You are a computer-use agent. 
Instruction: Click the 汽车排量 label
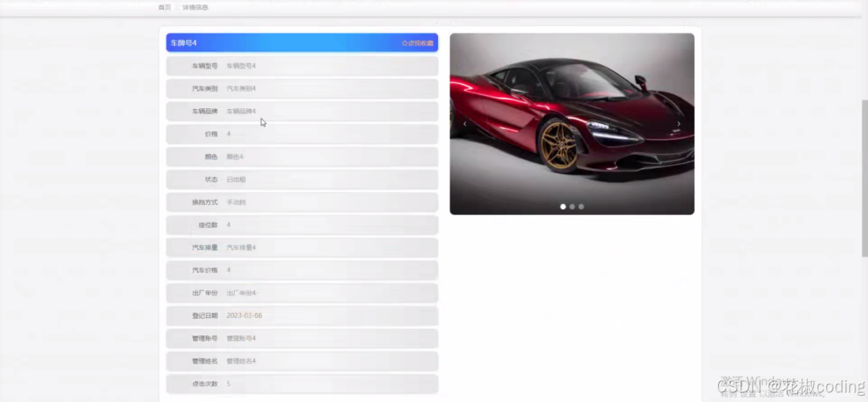coord(205,247)
